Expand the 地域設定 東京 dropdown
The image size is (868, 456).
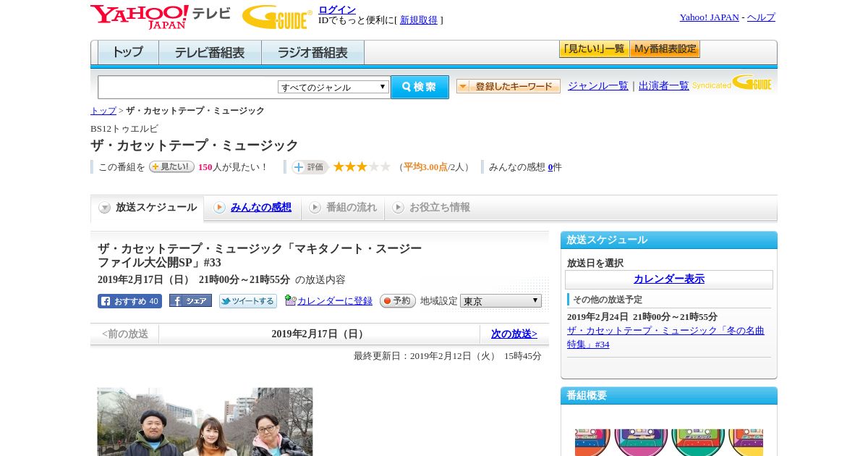pos(501,301)
